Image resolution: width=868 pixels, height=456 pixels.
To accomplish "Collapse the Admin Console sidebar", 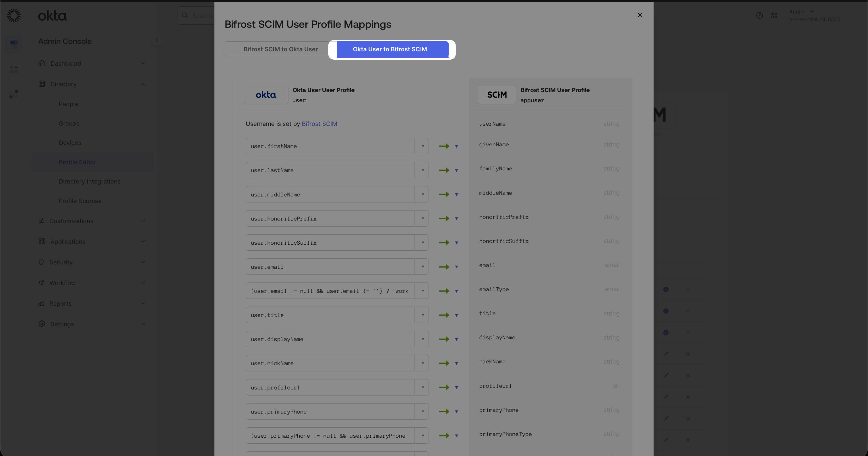I will (x=157, y=40).
